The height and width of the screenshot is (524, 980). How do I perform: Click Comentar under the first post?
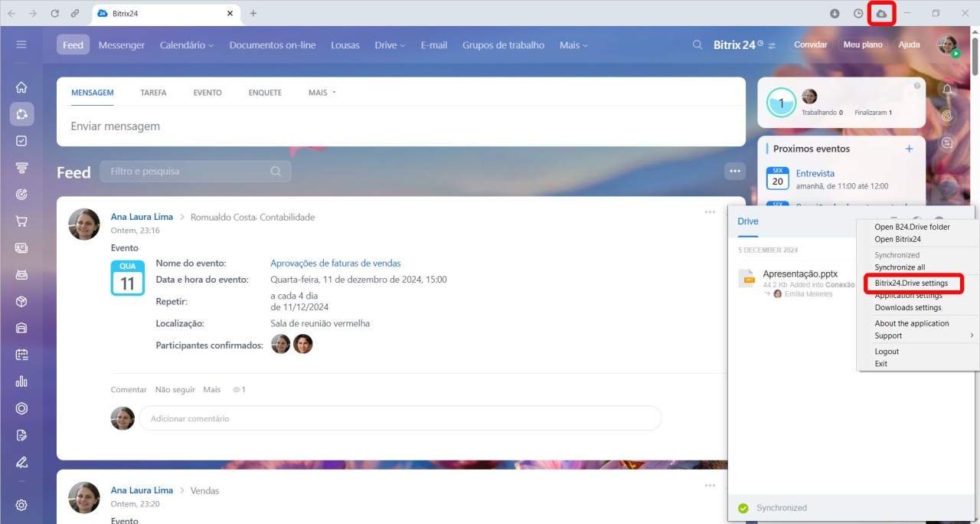(129, 389)
